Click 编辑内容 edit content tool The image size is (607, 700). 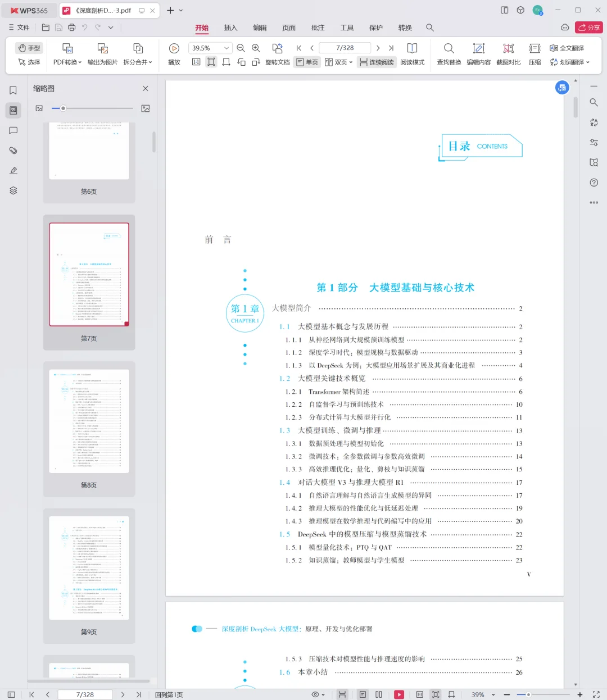[479, 54]
